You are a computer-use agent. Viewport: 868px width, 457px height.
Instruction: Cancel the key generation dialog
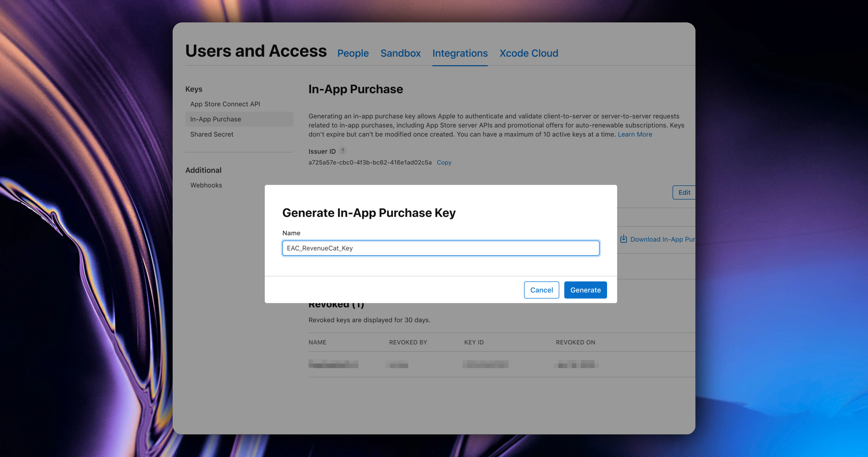click(x=541, y=290)
